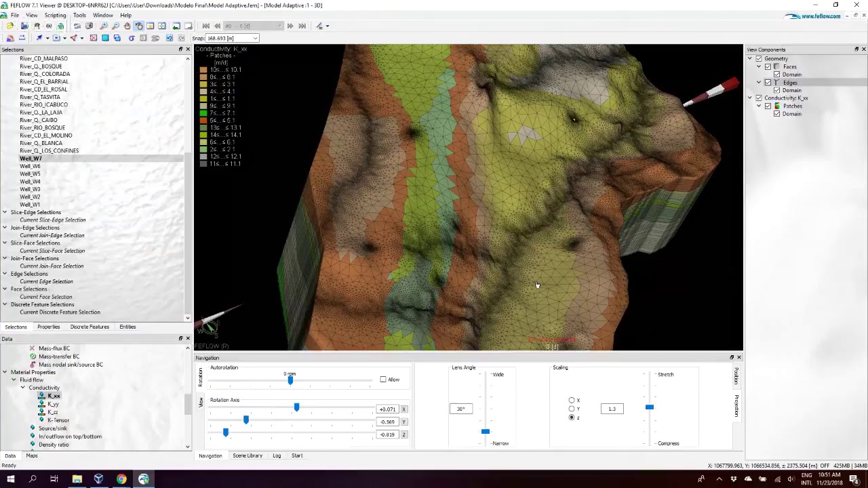Click the zoom in magnifier toolbar icon
Screen dimensions: 868x488
coord(104,26)
